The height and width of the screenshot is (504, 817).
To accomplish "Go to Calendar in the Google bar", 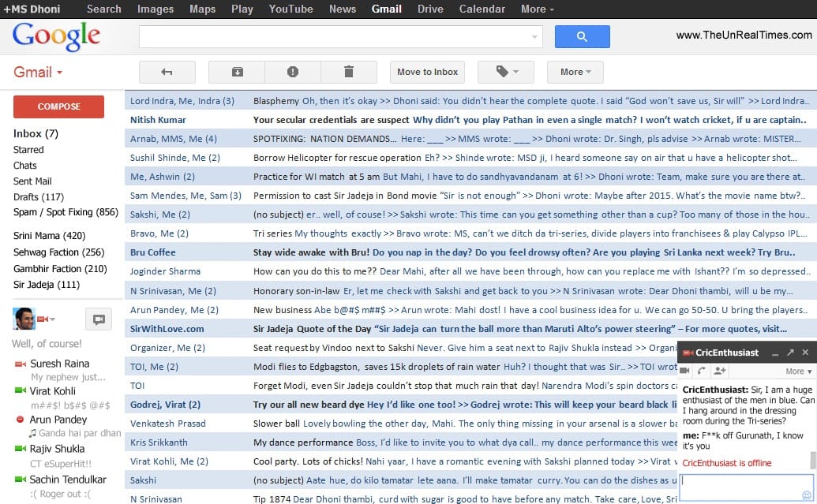I will coord(482,9).
